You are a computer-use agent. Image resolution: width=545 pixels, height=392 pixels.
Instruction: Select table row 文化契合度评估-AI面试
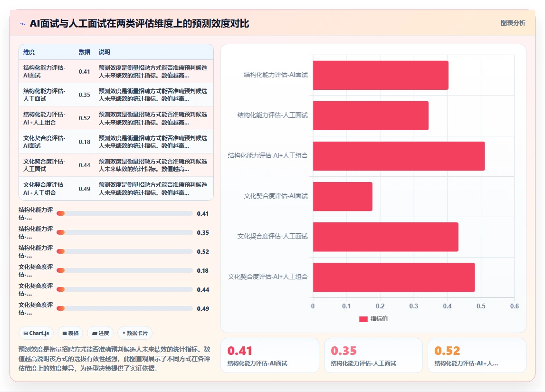tap(116, 142)
